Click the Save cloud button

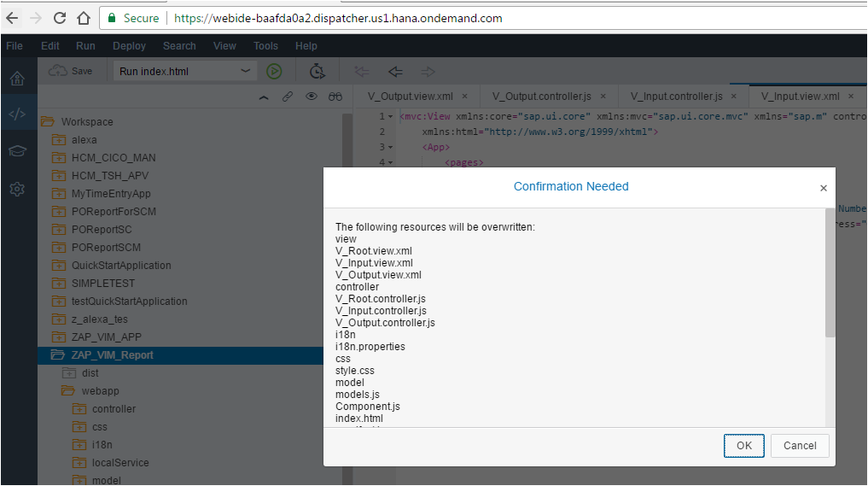click(70, 71)
